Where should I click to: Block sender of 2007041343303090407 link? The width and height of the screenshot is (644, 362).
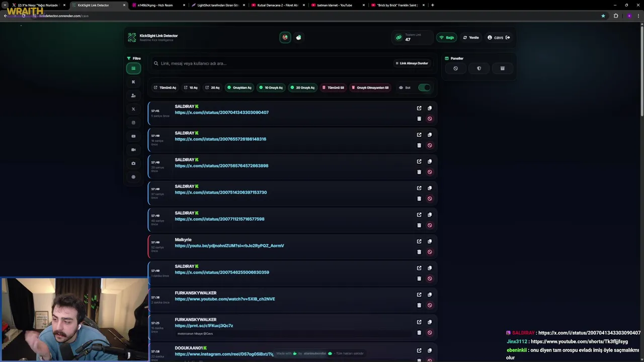tap(430, 119)
